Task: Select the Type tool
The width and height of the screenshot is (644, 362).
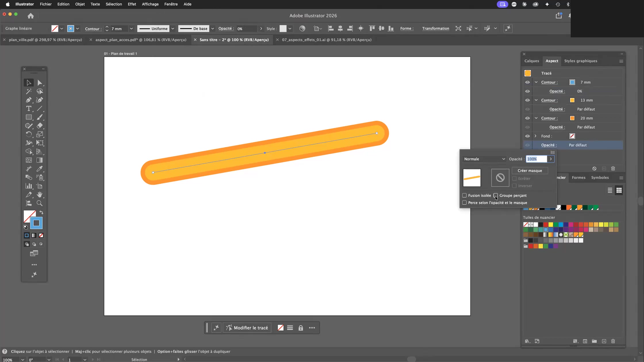Action: [x=29, y=109]
